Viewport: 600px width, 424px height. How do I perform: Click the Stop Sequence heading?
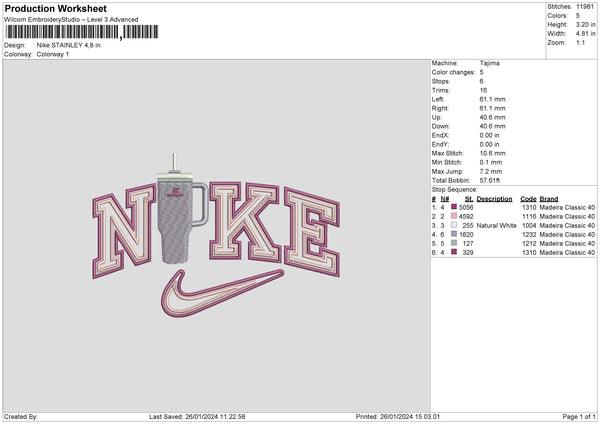(x=455, y=190)
